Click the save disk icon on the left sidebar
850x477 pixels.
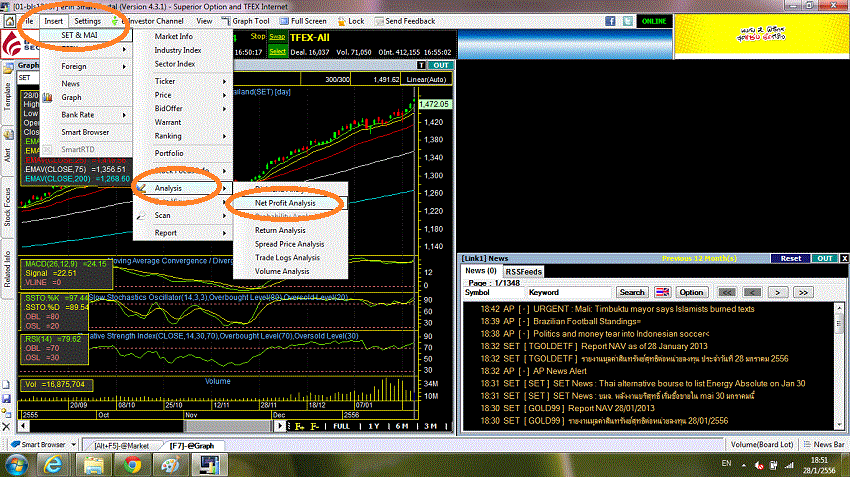point(6,398)
